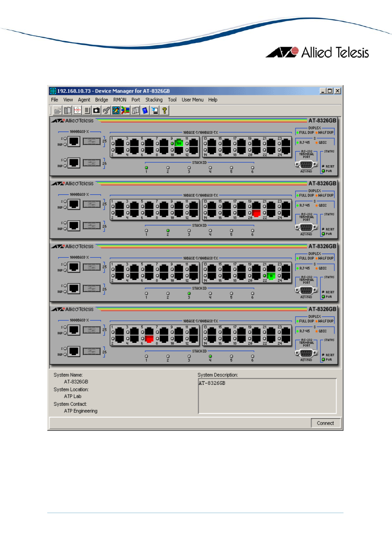392x555 pixels.
Task: Click the colored arrows toolbar icon
Action: point(126,110)
